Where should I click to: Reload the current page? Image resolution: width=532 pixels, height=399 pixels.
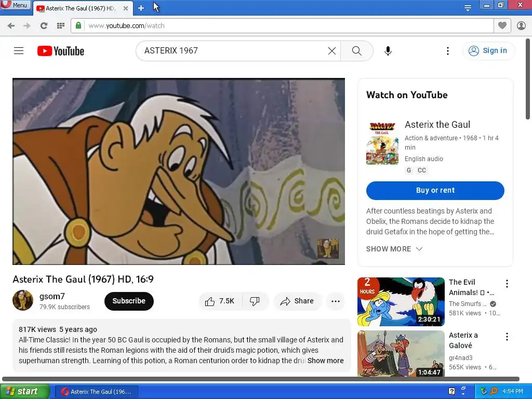point(44,26)
